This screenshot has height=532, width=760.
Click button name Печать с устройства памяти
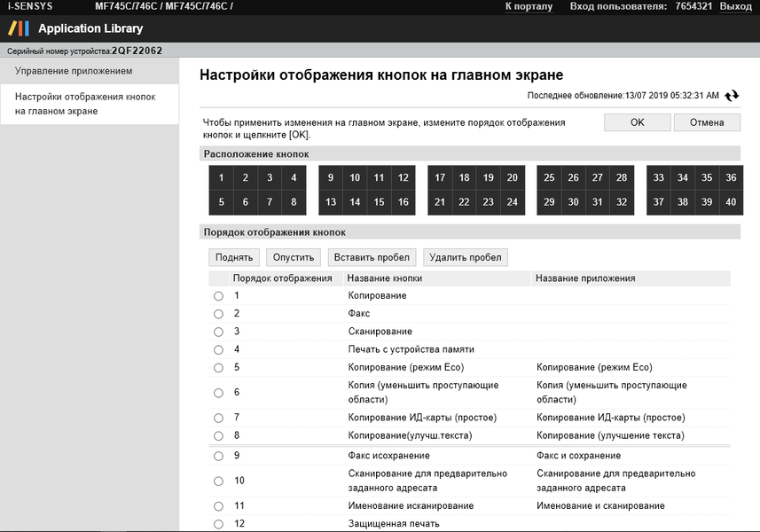pos(411,349)
